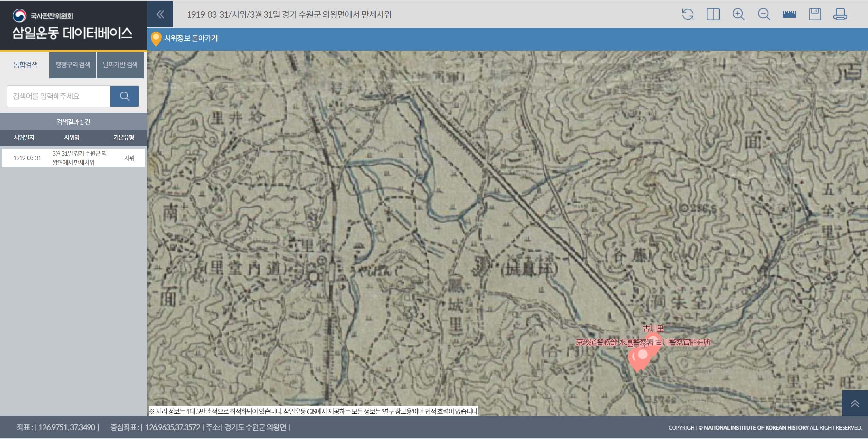Switch to the 통합검색 tab
The width and height of the screenshot is (868, 439).
[25, 65]
